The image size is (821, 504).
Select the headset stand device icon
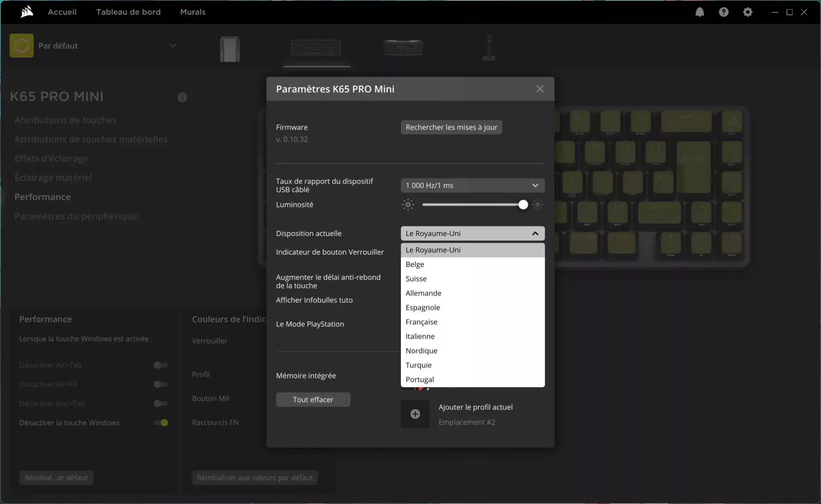tap(489, 48)
